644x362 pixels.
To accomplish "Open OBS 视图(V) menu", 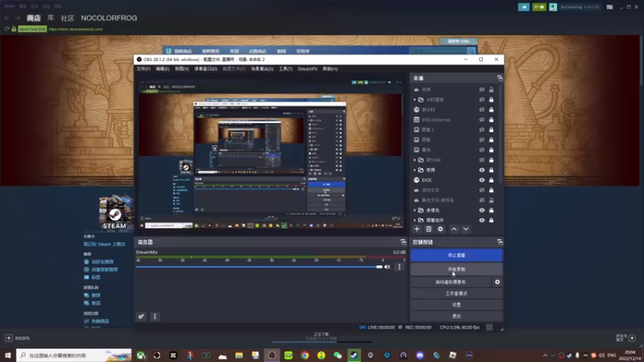I will point(182,69).
